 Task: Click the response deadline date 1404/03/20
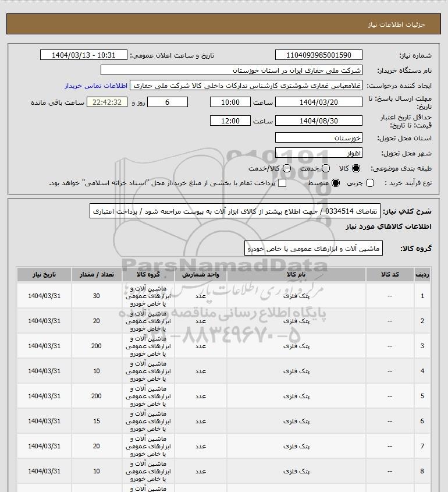coord(318,102)
